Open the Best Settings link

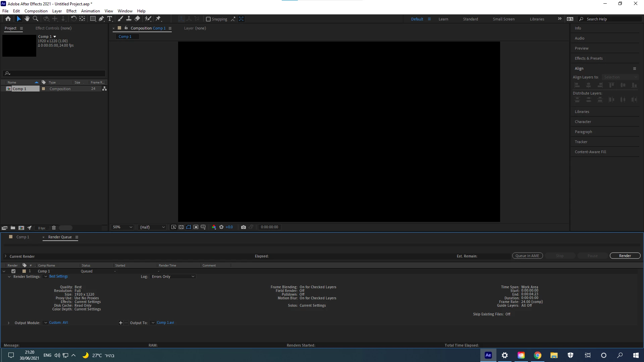58,277
